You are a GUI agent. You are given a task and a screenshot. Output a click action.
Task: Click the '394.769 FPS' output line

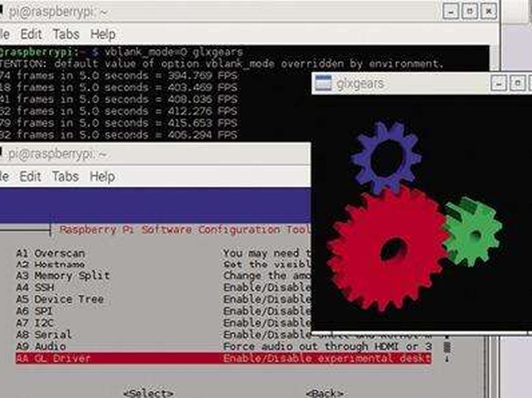tap(119, 76)
